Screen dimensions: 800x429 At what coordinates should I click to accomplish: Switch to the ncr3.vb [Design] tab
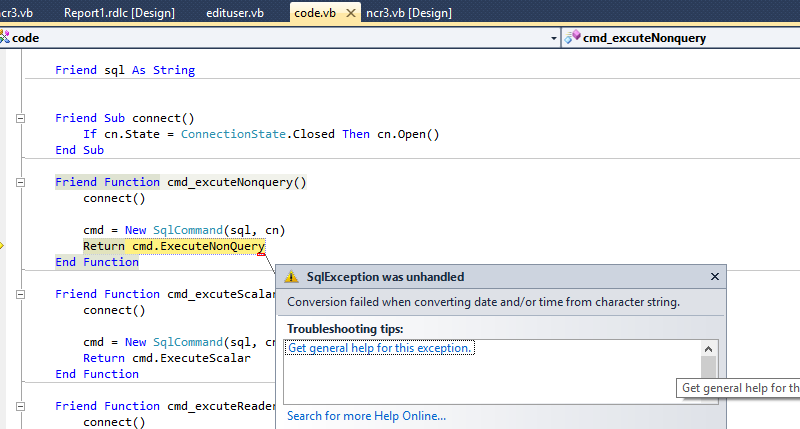click(409, 13)
